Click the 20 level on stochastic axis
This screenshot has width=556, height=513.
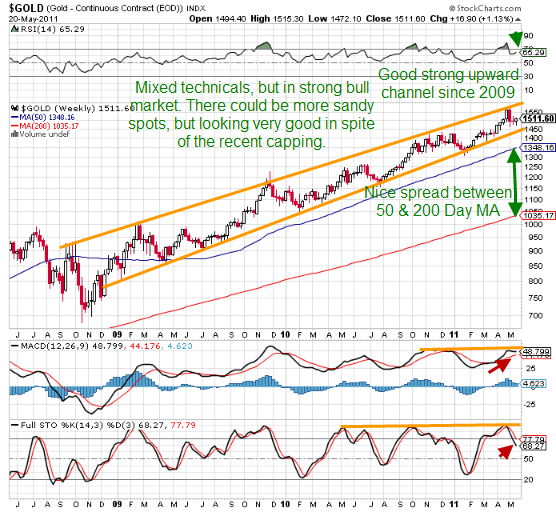528,480
